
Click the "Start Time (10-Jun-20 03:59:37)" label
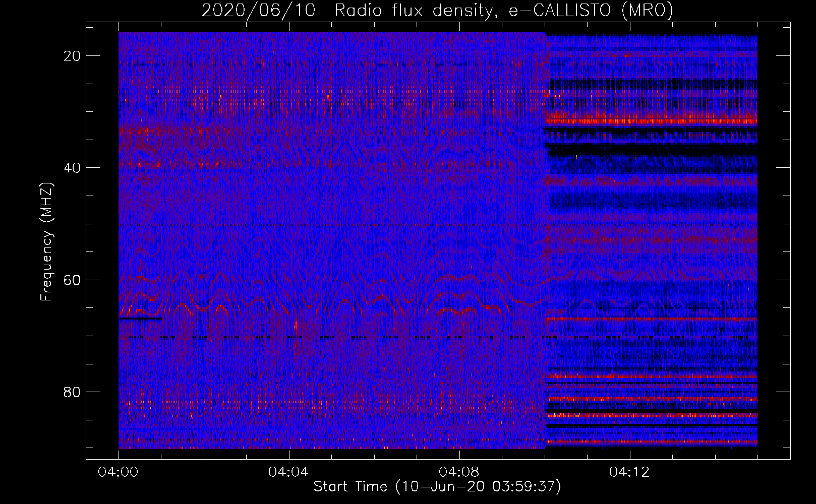[437, 487]
